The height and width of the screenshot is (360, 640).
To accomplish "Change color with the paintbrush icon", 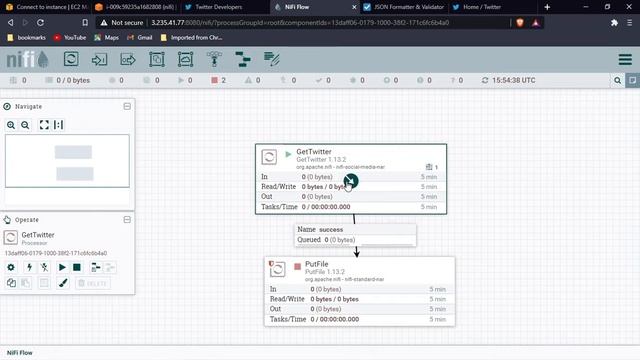I will coord(63,283).
